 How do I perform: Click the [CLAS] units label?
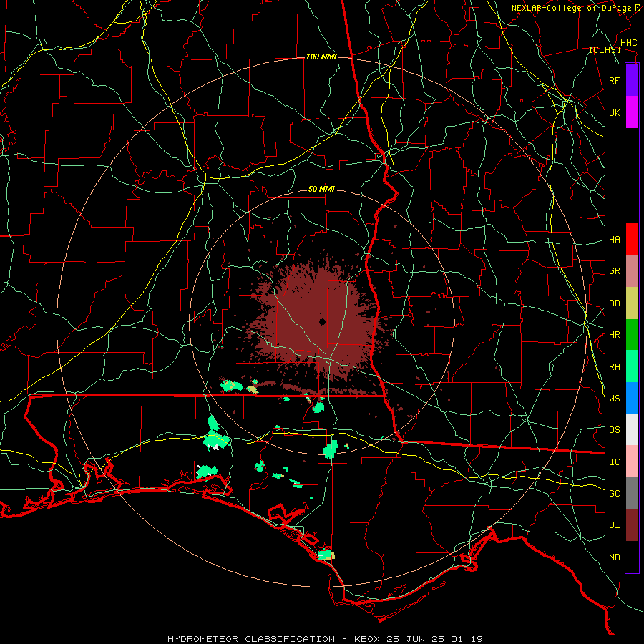coord(605,50)
